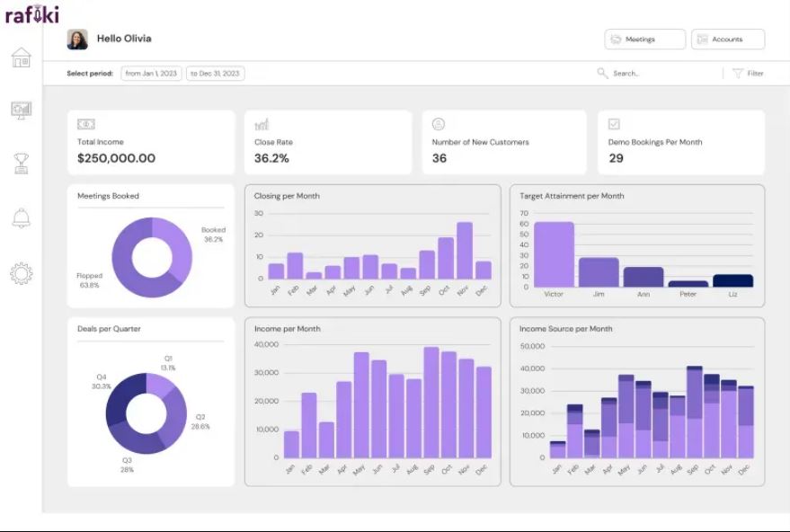Open the 'from Jan 1, 2023' date picker
Screen dimensions: 790x532
click(151, 74)
